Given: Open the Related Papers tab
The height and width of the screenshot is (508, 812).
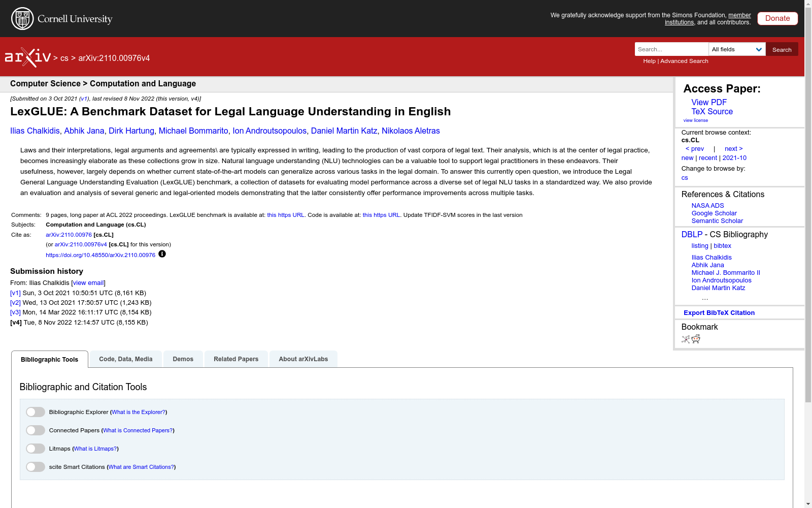Looking at the screenshot, I should 235,359.
